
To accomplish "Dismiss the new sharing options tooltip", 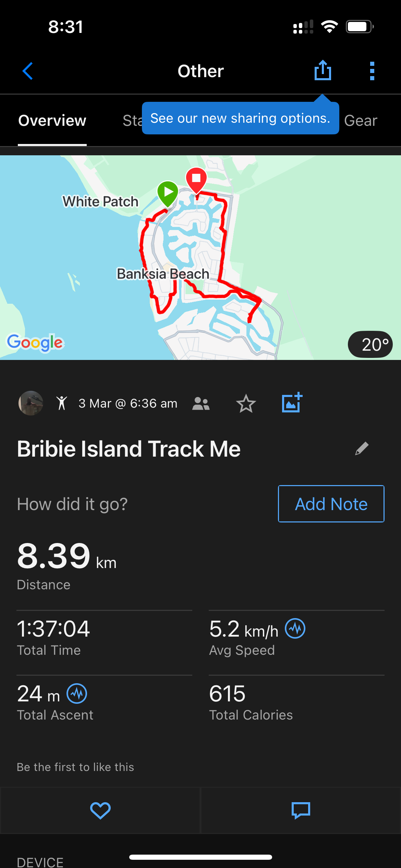I will click(240, 118).
